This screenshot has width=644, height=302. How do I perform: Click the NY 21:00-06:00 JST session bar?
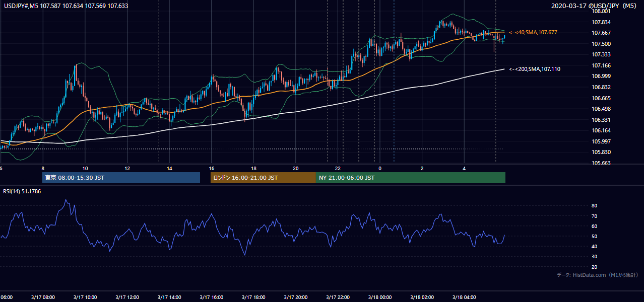pos(411,178)
